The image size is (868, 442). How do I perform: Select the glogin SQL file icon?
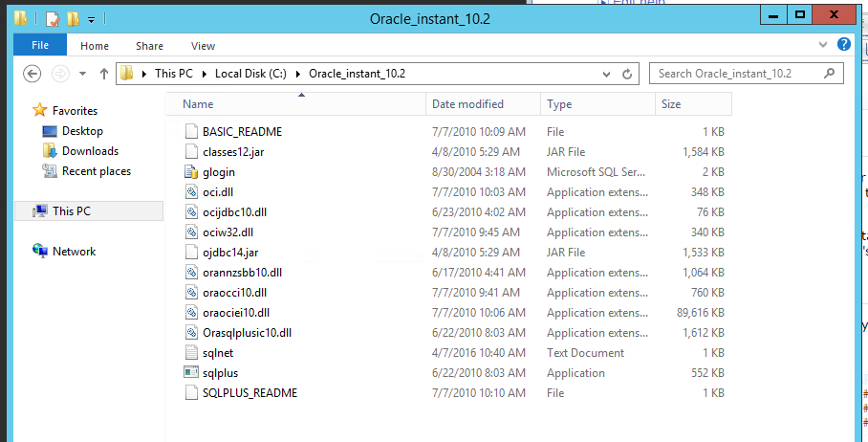[190, 172]
